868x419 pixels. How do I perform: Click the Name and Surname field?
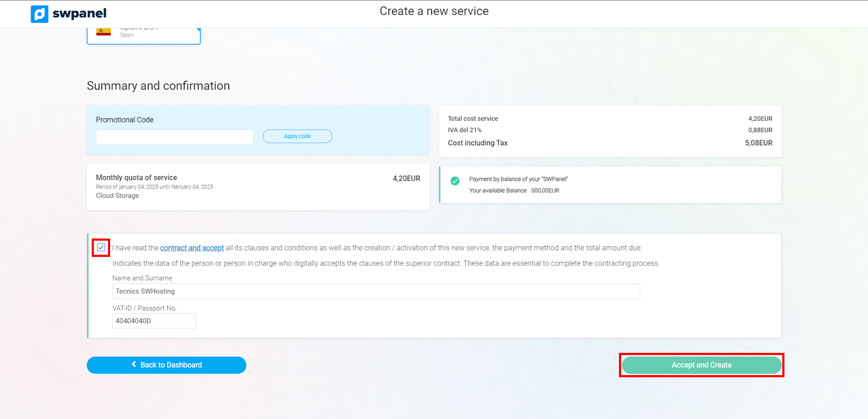[x=375, y=292]
